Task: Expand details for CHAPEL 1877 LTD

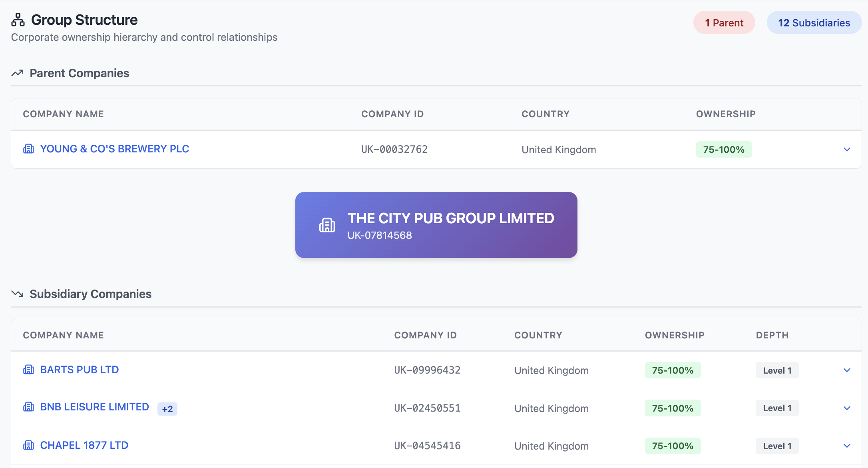Action: (x=847, y=446)
